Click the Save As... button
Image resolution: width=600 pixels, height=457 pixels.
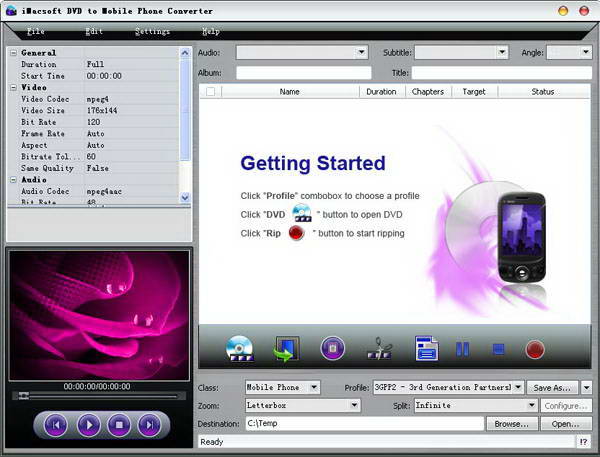pos(553,387)
